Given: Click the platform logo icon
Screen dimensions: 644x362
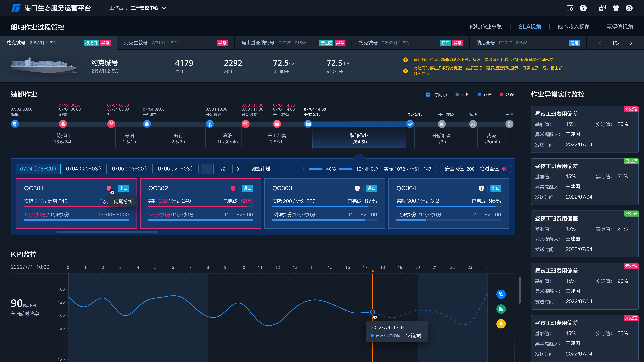Looking at the screenshot, I should (16, 8).
